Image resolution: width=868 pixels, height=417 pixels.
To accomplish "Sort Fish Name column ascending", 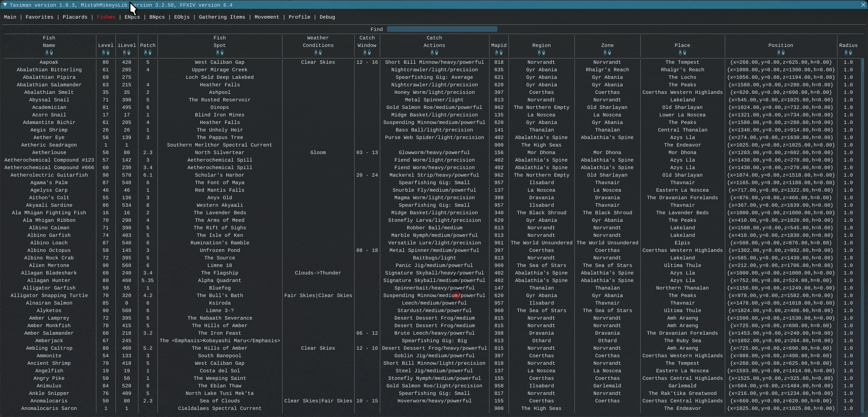I will [x=47, y=53].
